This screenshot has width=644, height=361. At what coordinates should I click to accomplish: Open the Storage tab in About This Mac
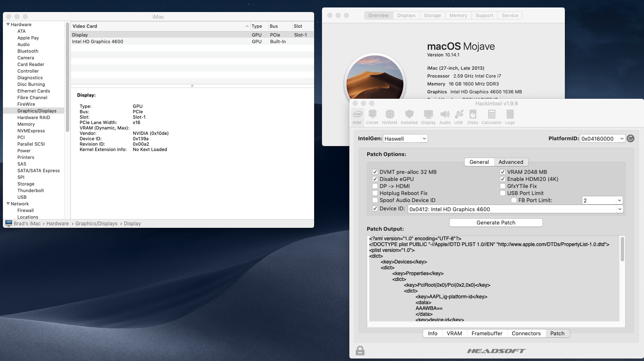(x=432, y=15)
